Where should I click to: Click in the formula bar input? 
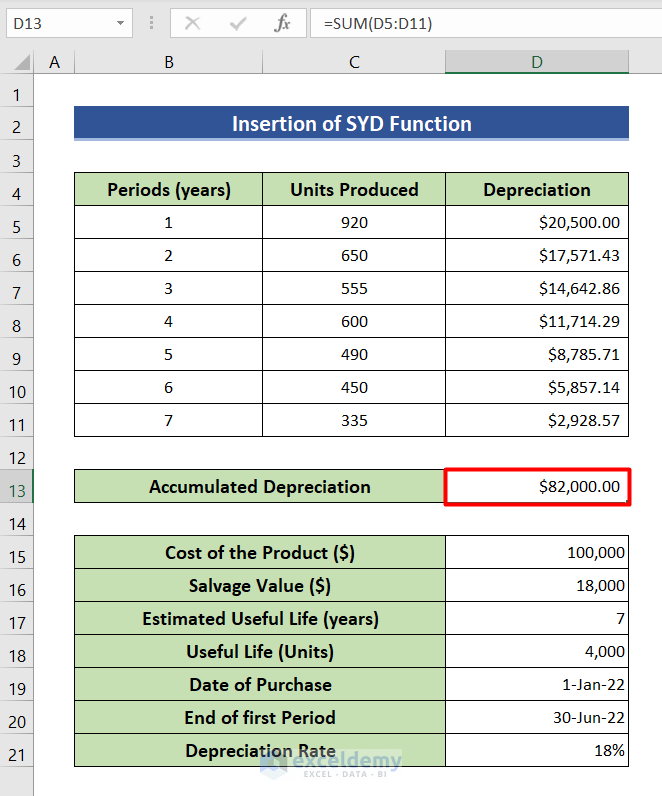coord(480,23)
